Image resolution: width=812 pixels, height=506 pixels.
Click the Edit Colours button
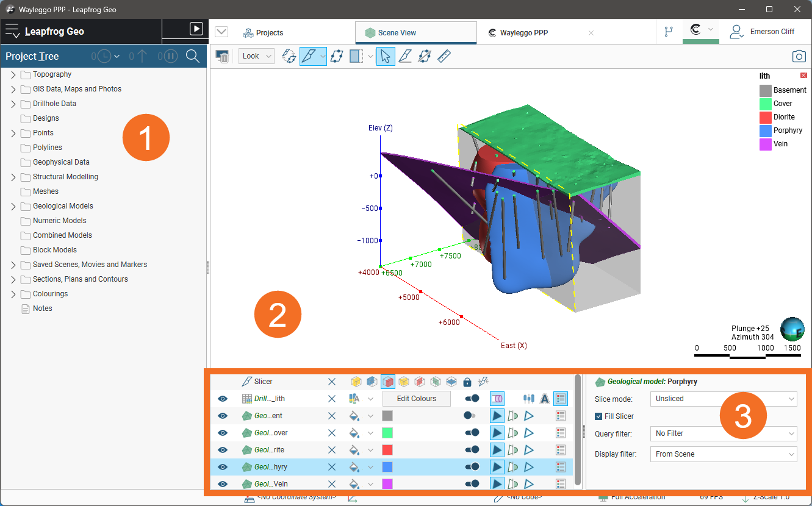[416, 399]
